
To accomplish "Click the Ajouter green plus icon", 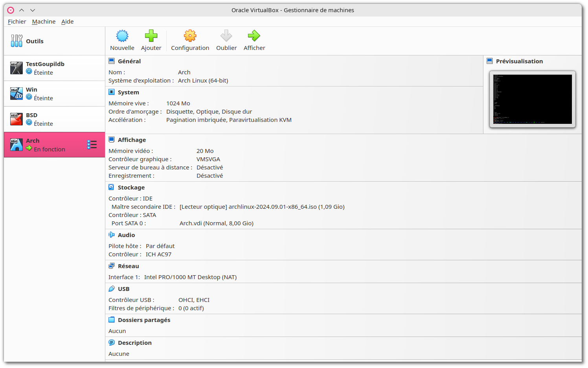I will [x=151, y=35].
